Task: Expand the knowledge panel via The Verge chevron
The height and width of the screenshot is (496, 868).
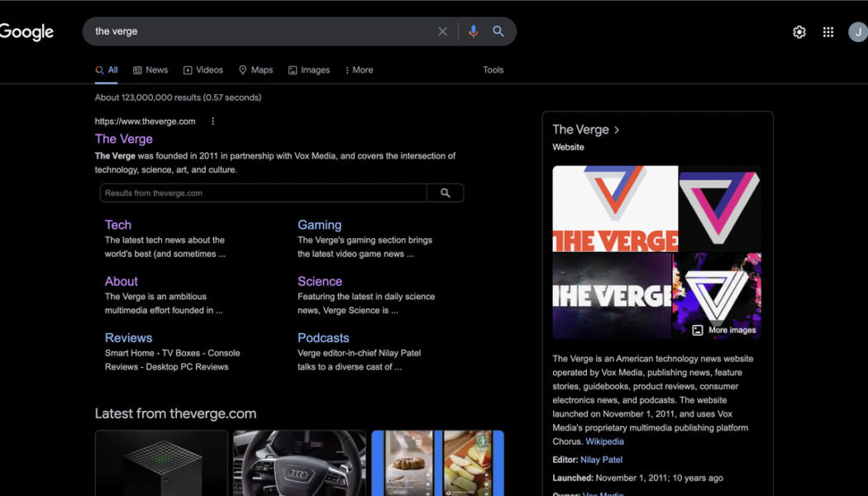Action: 617,129
